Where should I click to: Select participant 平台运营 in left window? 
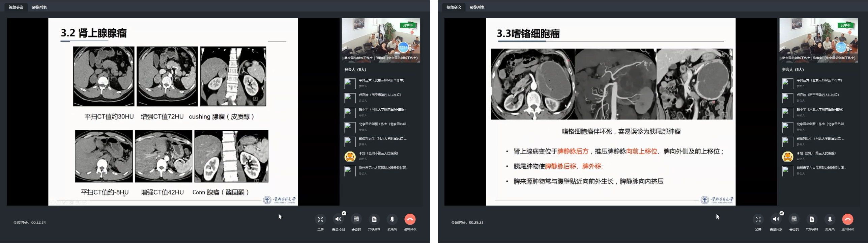point(381,83)
